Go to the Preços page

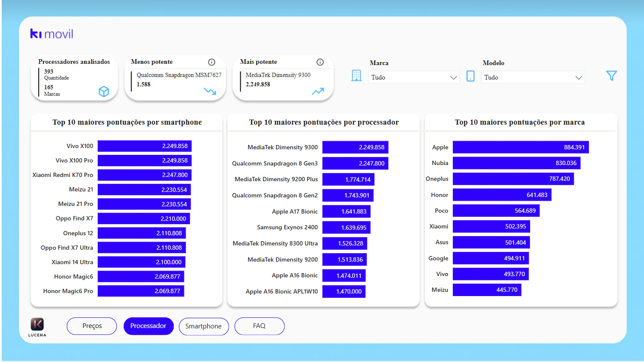pos(92,326)
